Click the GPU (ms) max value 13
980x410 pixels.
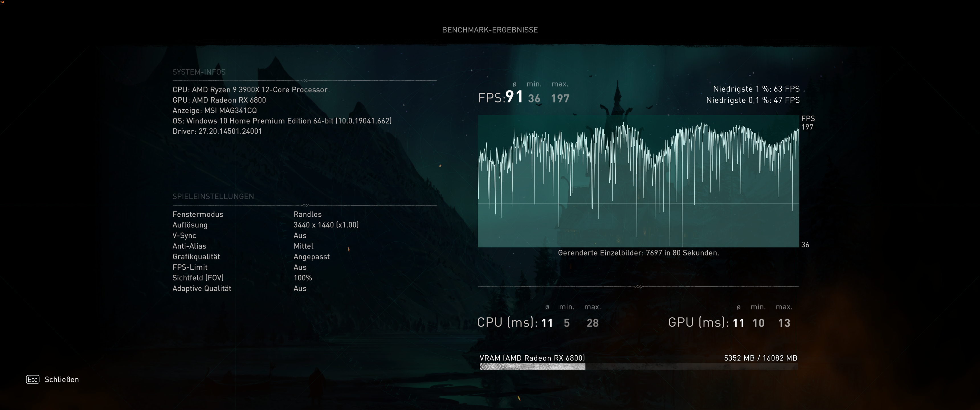[784, 323]
